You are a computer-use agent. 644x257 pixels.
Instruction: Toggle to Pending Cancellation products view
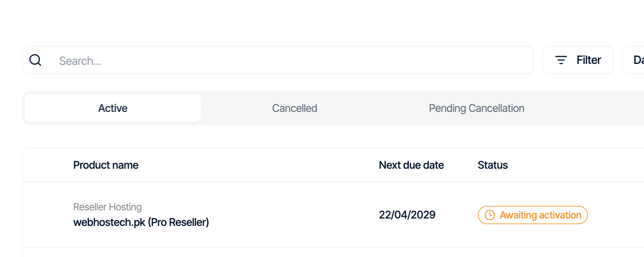tap(476, 108)
